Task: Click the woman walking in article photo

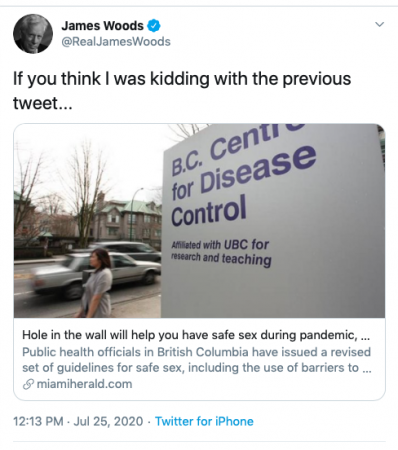Action: pyautogui.click(x=95, y=283)
